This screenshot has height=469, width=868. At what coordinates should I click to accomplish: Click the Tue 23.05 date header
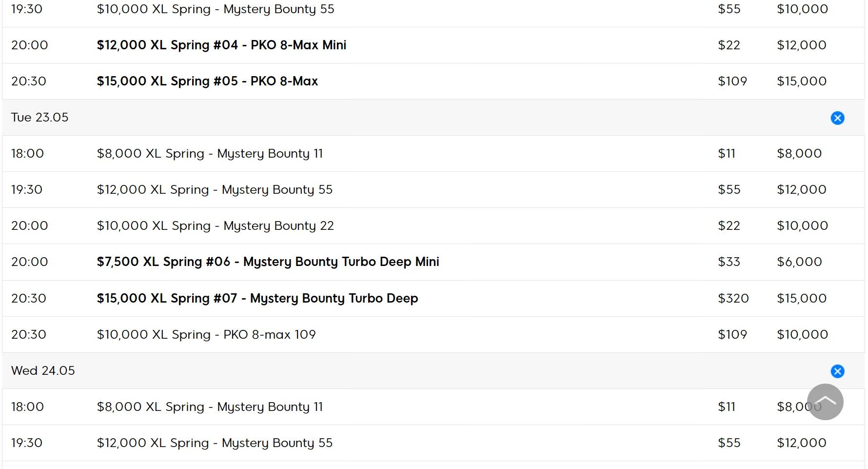click(40, 118)
